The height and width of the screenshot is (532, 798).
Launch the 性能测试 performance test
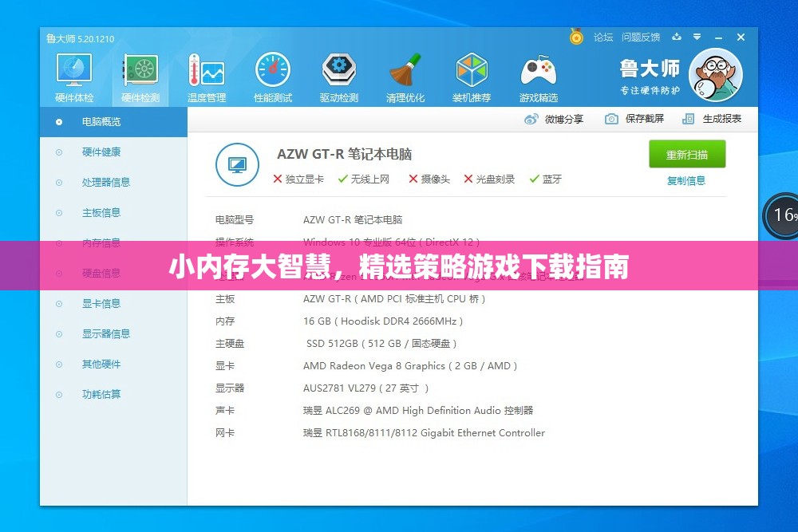273,78
